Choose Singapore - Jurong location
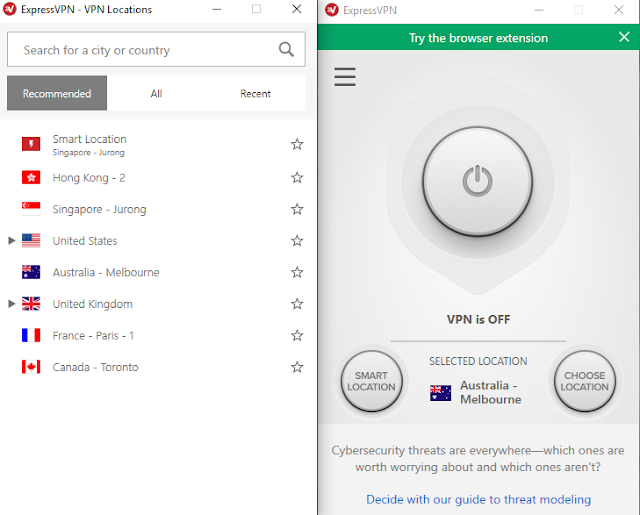640x515 pixels. [99, 209]
